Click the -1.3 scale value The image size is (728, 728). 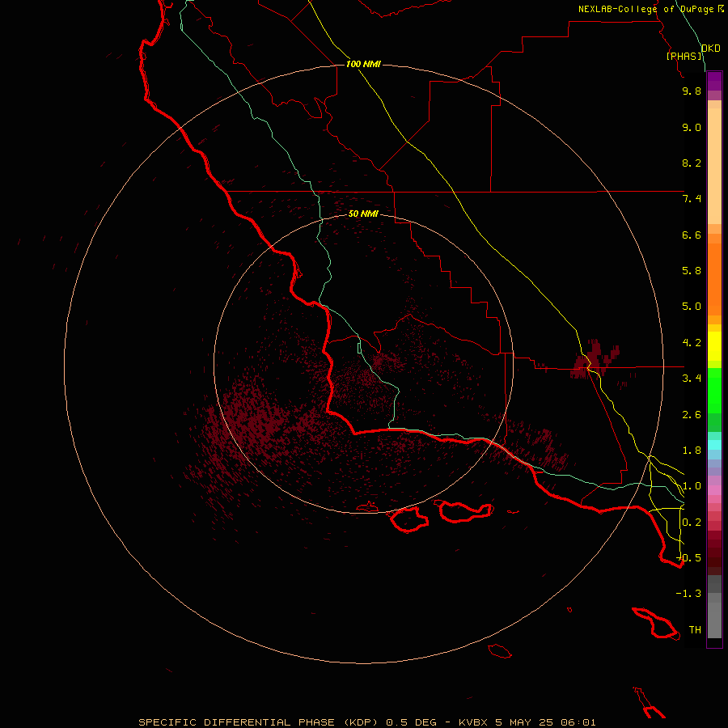pos(689,594)
